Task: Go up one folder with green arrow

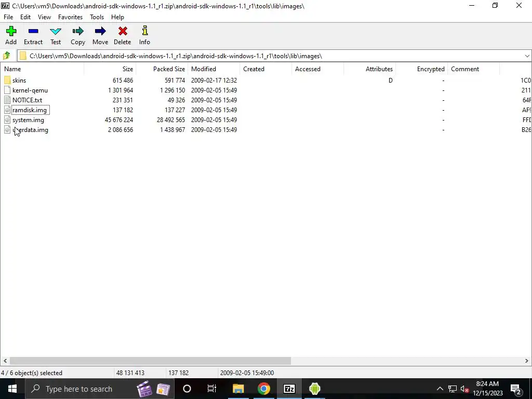Action: click(x=6, y=56)
